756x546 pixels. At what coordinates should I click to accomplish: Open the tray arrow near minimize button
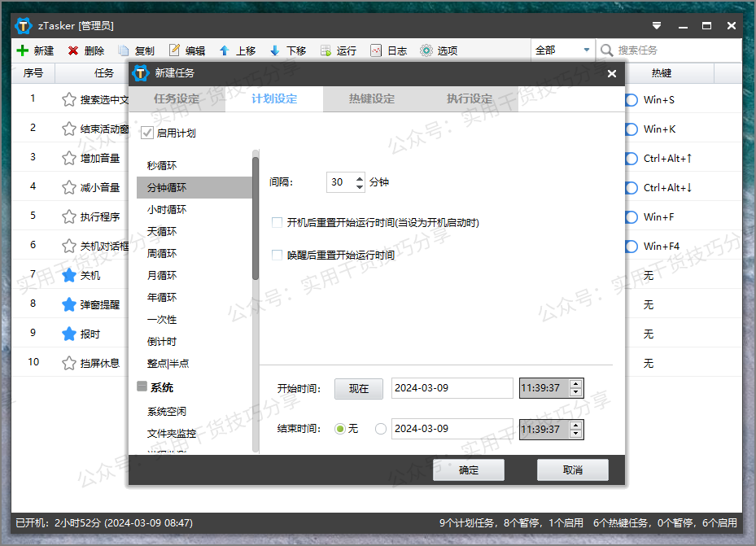656,25
